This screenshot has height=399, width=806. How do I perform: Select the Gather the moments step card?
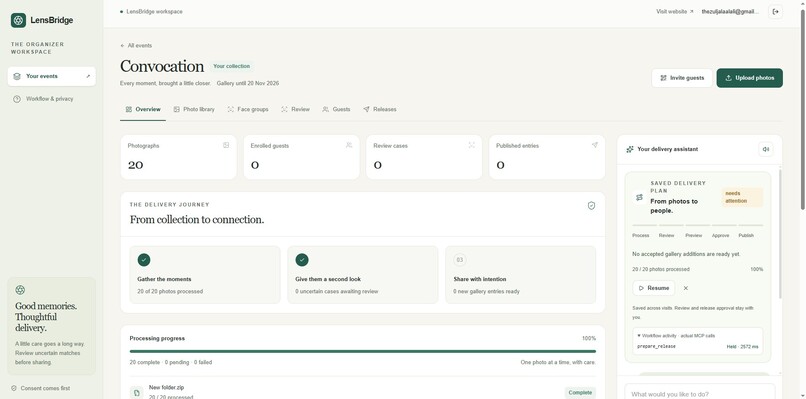click(205, 275)
